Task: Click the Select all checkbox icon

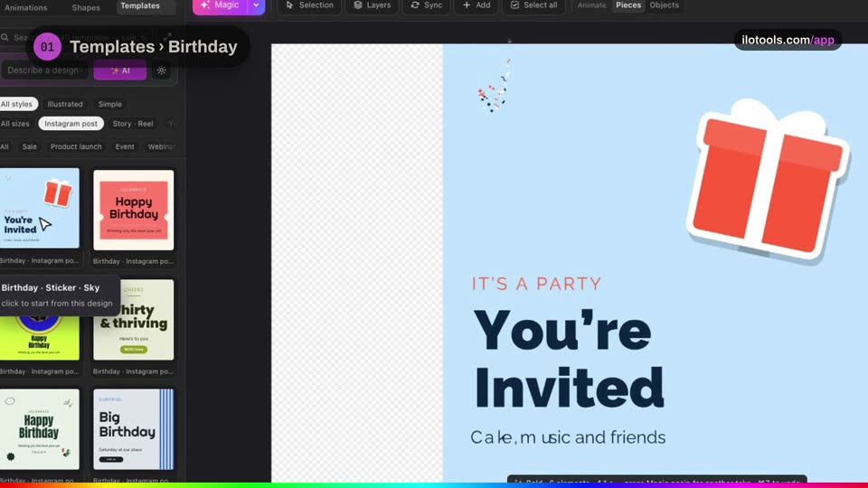Action: tap(514, 5)
